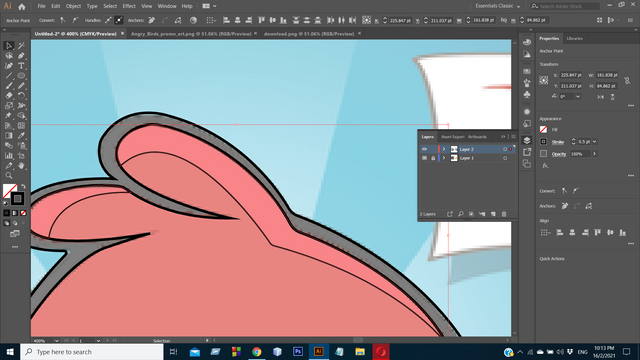Activate the Paintbrush tool
The image size is (640, 360).
9,86
